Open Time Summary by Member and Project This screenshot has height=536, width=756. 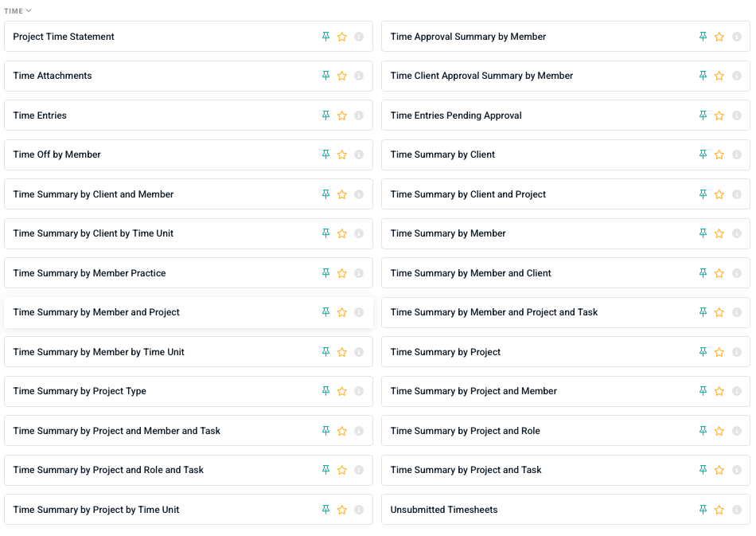[x=96, y=312]
